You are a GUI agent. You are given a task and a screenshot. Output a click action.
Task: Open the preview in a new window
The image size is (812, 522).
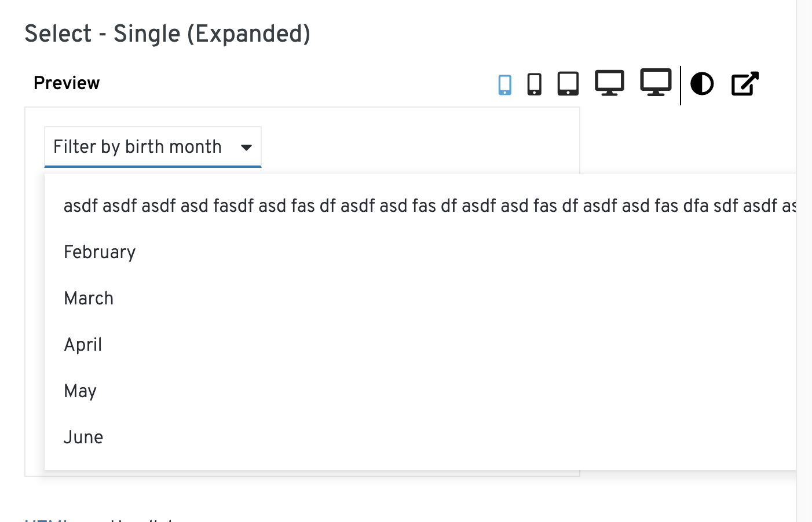(744, 83)
